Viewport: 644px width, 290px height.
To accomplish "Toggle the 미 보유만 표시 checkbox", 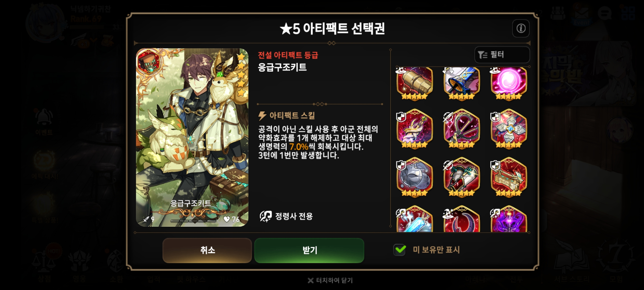I will click(400, 250).
